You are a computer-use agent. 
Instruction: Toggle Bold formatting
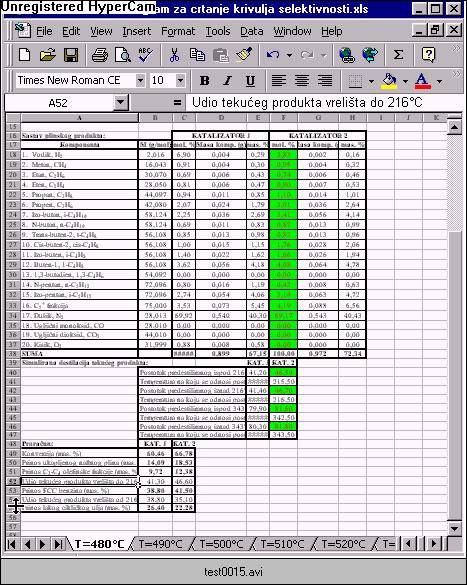coord(204,80)
